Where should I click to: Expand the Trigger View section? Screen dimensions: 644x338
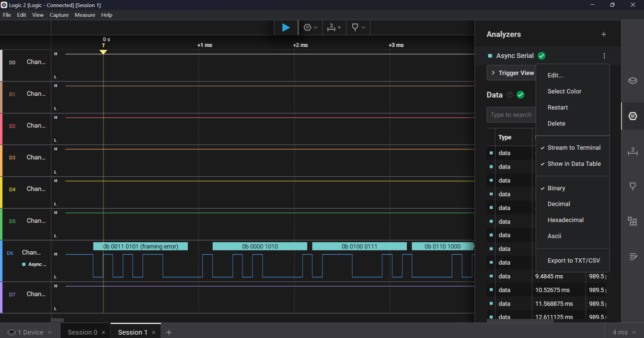pos(512,73)
